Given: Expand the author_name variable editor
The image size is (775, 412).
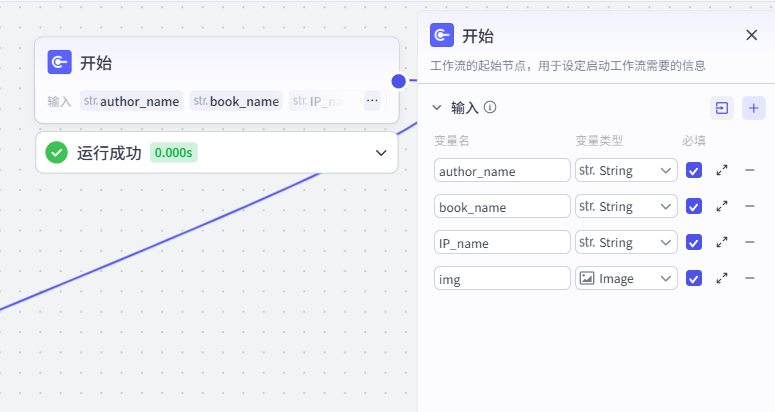Looking at the screenshot, I should 722,170.
